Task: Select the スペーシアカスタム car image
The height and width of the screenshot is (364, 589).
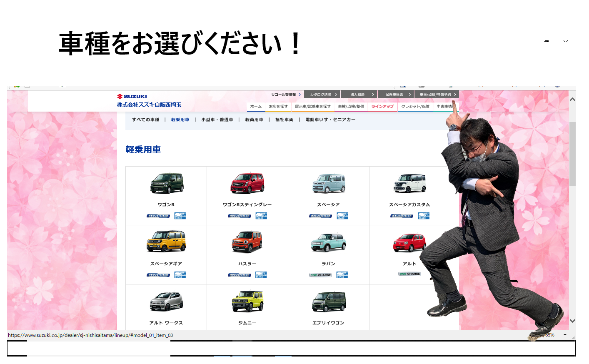Action: pyautogui.click(x=410, y=183)
